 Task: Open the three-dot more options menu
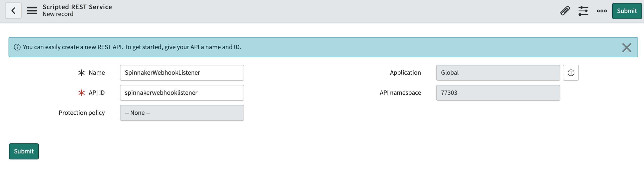pyautogui.click(x=602, y=11)
